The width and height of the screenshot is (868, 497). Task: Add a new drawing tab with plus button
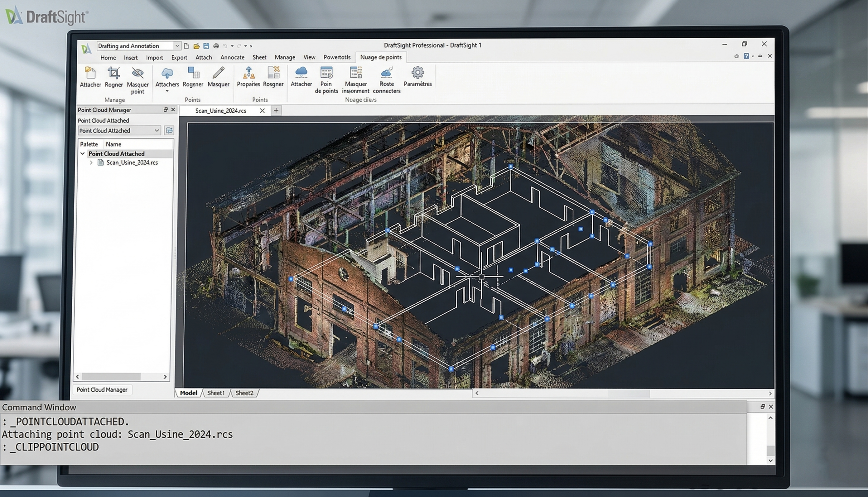[x=276, y=110]
